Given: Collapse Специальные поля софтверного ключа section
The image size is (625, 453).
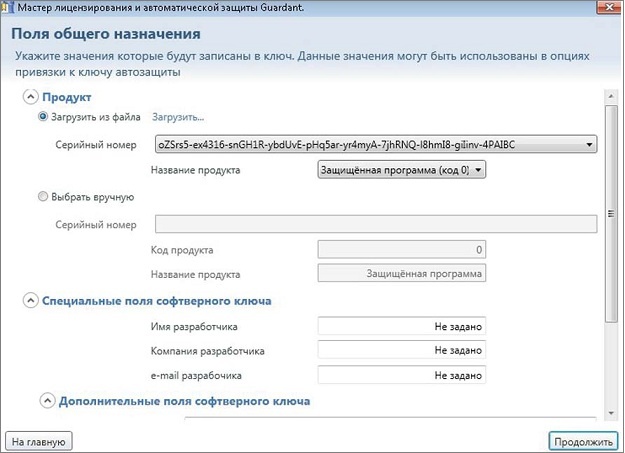Looking at the screenshot, I should tap(30, 300).
